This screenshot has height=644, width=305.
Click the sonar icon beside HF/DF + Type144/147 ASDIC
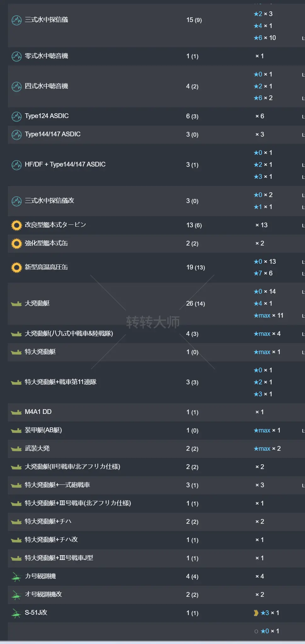tap(16, 165)
